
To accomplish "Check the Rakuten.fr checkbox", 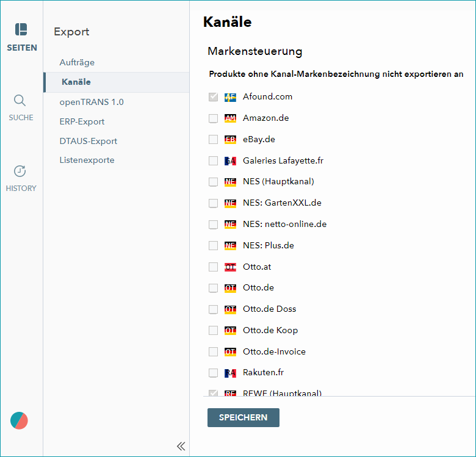I will point(213,373).
